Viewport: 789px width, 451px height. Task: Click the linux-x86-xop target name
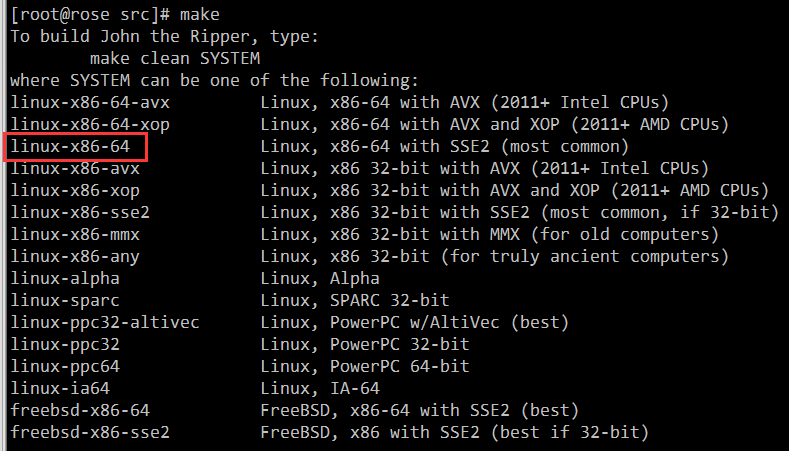[x=75, y=191]
